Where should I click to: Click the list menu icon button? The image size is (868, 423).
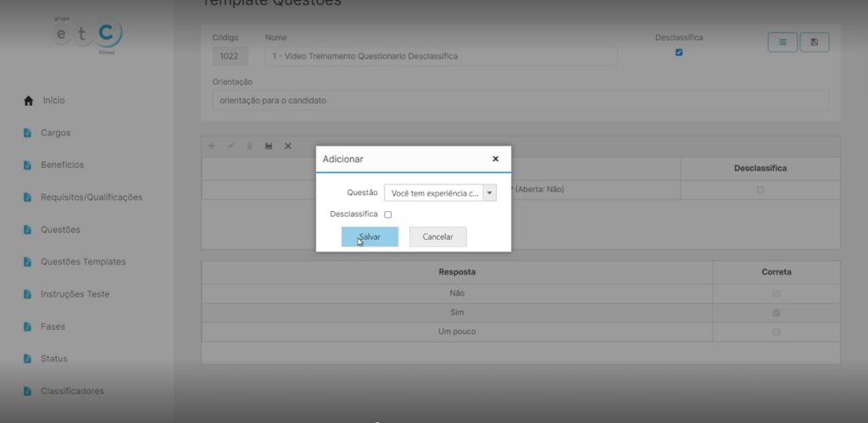tap(782, 42)
